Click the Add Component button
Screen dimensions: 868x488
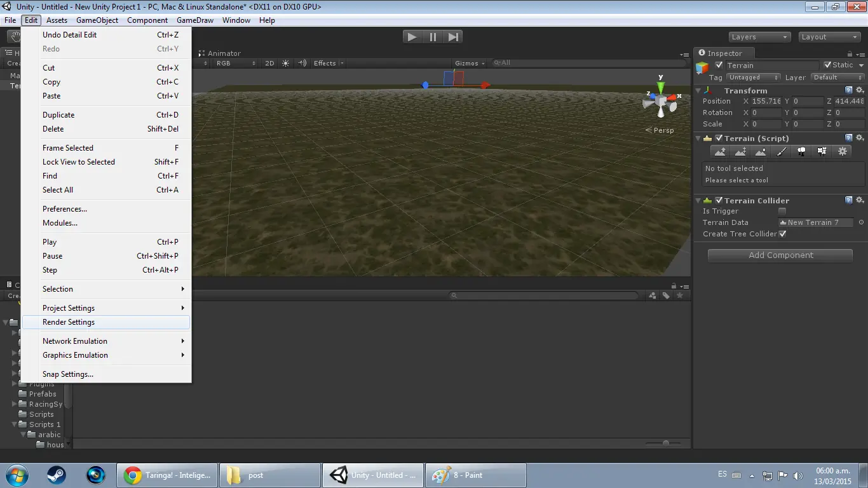780,255
